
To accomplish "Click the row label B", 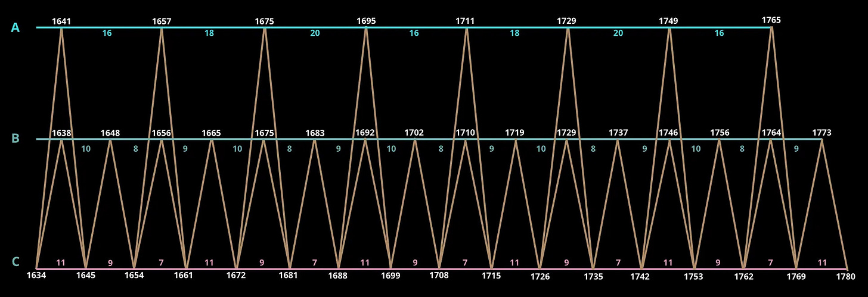I will tap(15, 138).
